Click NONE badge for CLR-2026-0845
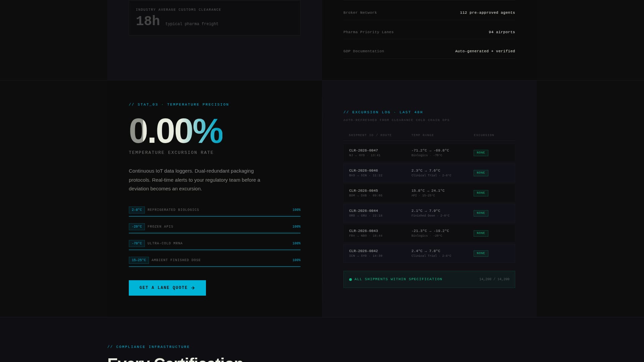This screenshot has height=362, width=644. 481,193
